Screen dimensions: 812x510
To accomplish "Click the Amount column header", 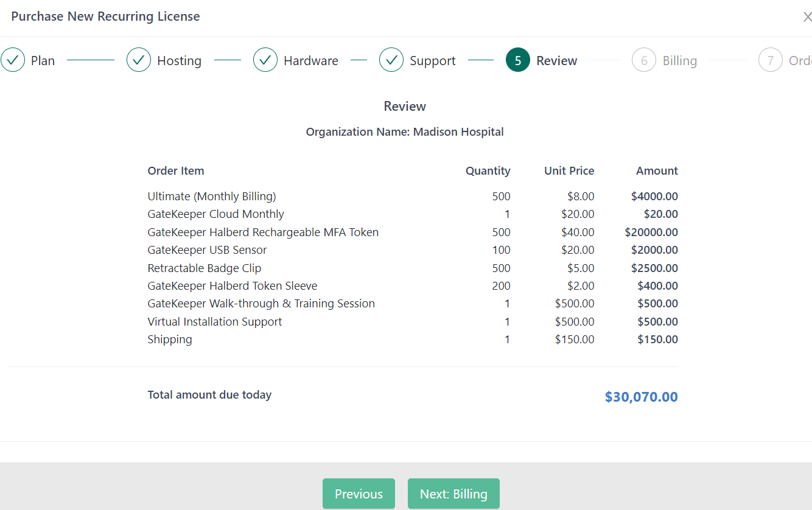I will point(657,171).
